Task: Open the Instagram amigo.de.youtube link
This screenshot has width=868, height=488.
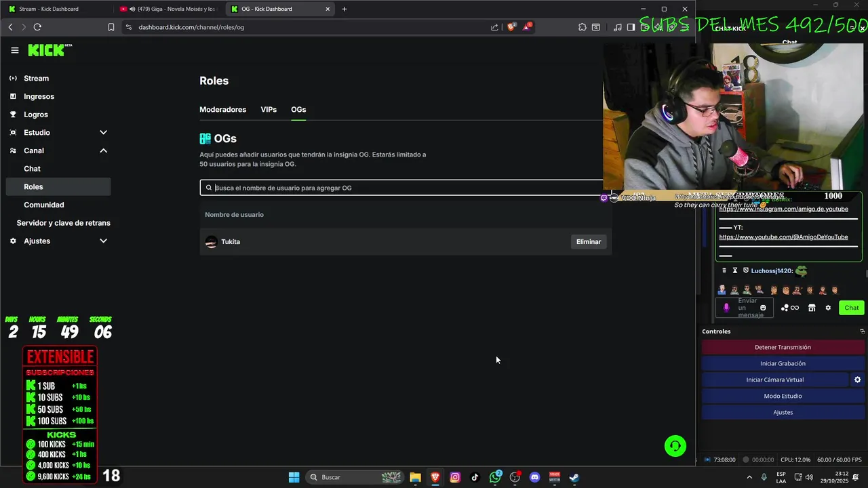Action: [x=783, y=209]
